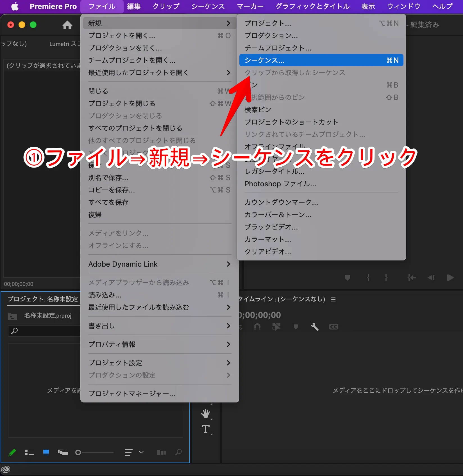Viewport: 463px width, 476px height.
Task: Toggle project writable pencil icon
Action: pos(12,452)
